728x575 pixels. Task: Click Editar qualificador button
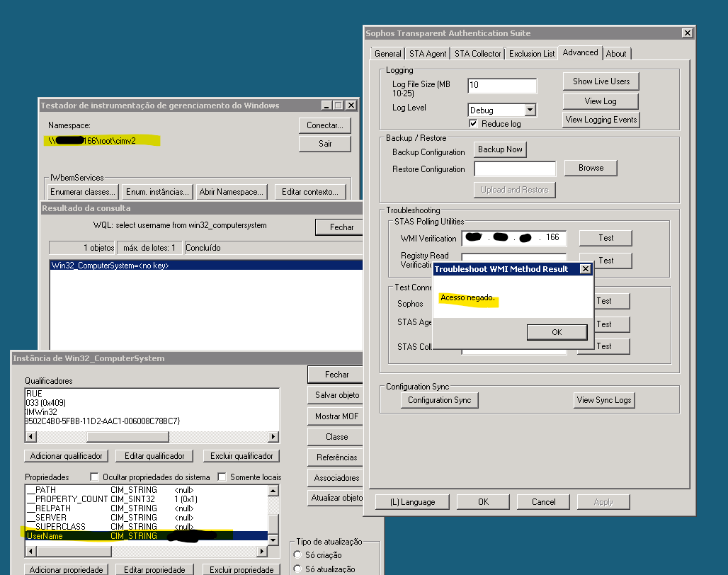(x=154, y=456)
